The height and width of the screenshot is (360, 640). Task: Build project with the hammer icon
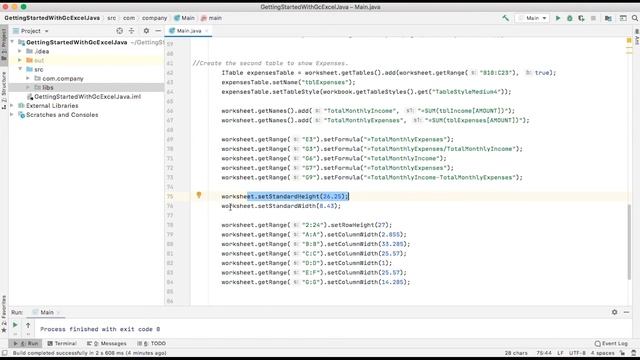[505, 18]
